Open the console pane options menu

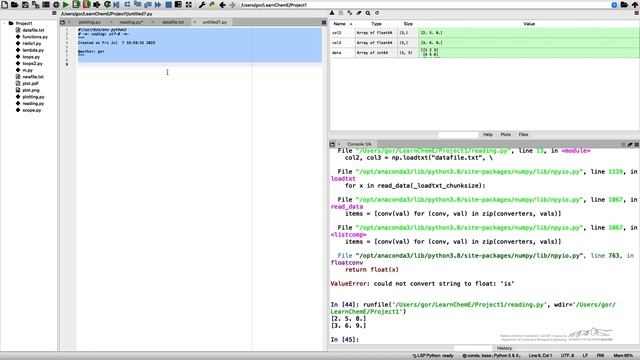tap(636, 144)
